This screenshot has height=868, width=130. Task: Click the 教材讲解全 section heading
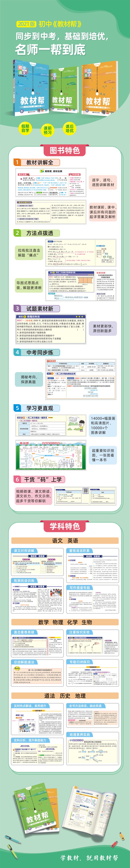click(x=40, y=162)
